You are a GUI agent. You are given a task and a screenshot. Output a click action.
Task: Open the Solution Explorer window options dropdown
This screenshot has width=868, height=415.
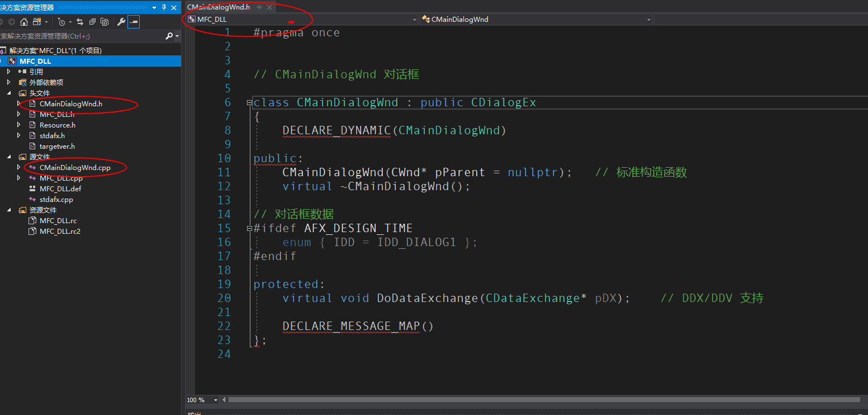coord(155,7)
